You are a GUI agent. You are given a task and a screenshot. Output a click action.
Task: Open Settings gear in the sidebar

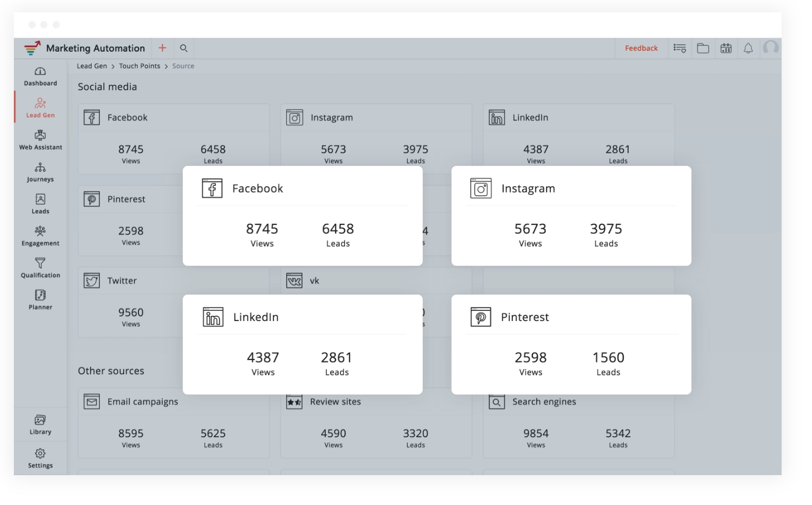(40, 458)
